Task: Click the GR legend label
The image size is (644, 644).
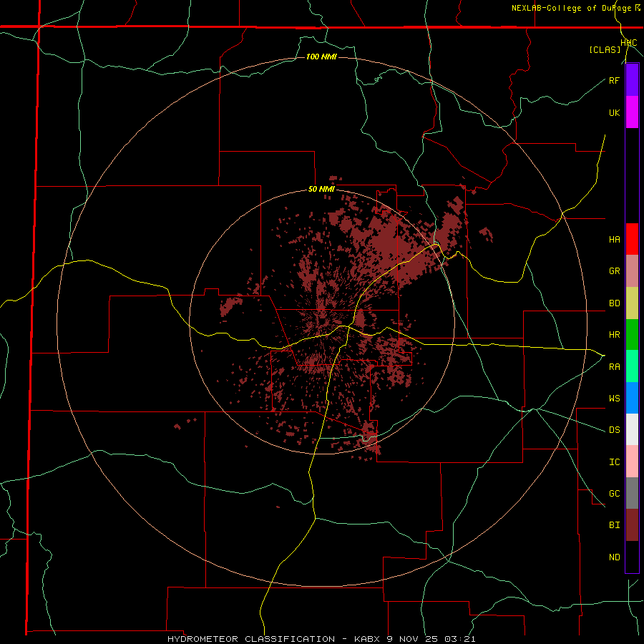Action: click(614, 271)
